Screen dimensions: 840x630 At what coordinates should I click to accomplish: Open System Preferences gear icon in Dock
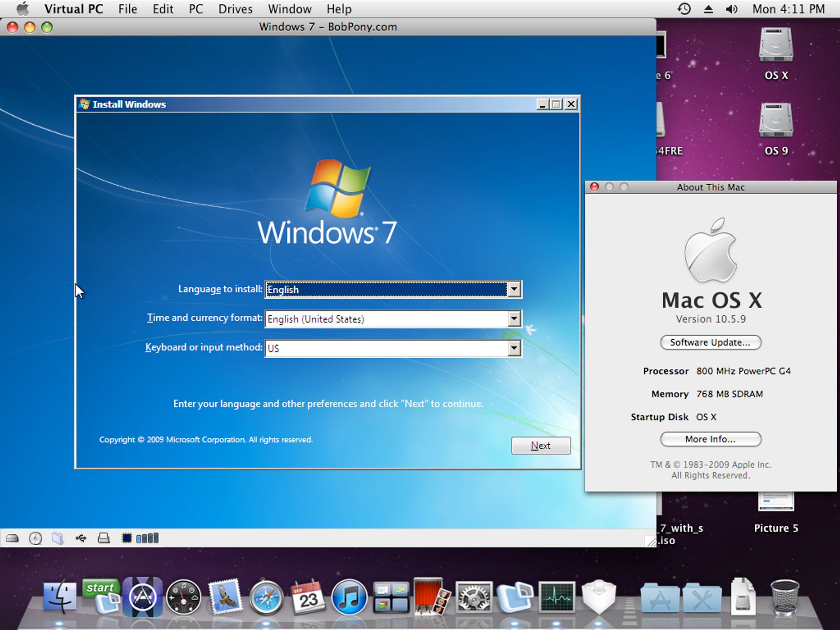(x=474, y=597)
